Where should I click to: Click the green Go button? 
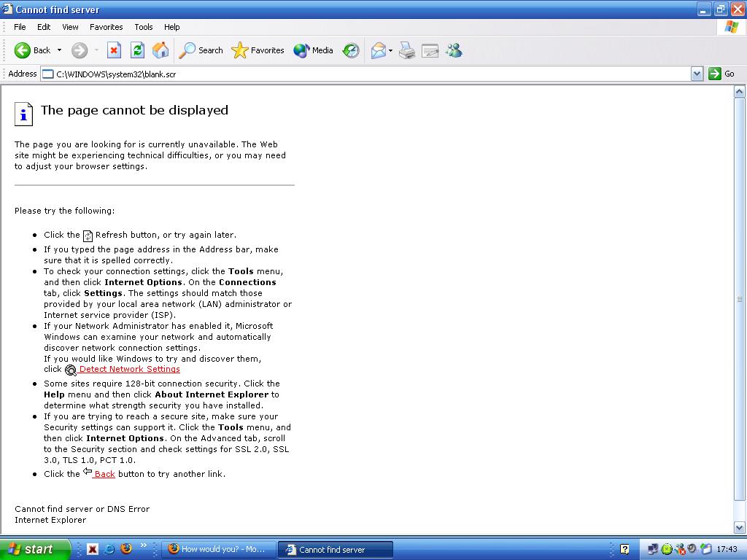point(721,74)
